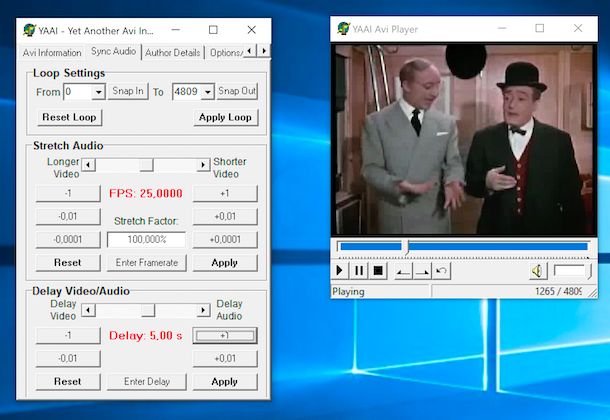610x420 pixels.
Task: Decrease delay by 1 second
Action: (x=68, y=335)
